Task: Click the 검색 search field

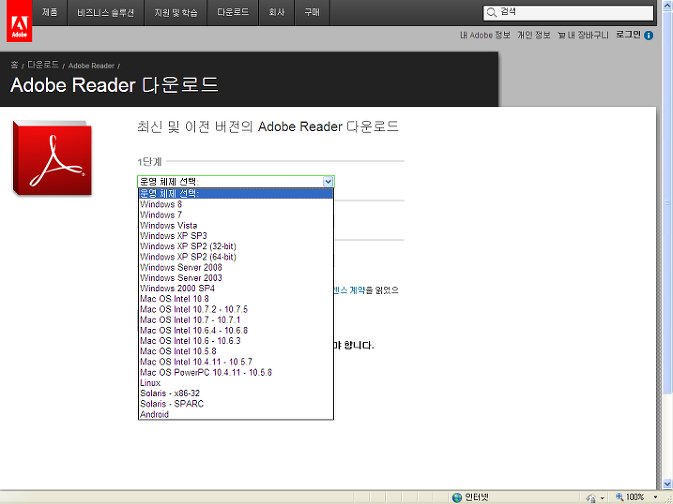Action: click(568, 13)
